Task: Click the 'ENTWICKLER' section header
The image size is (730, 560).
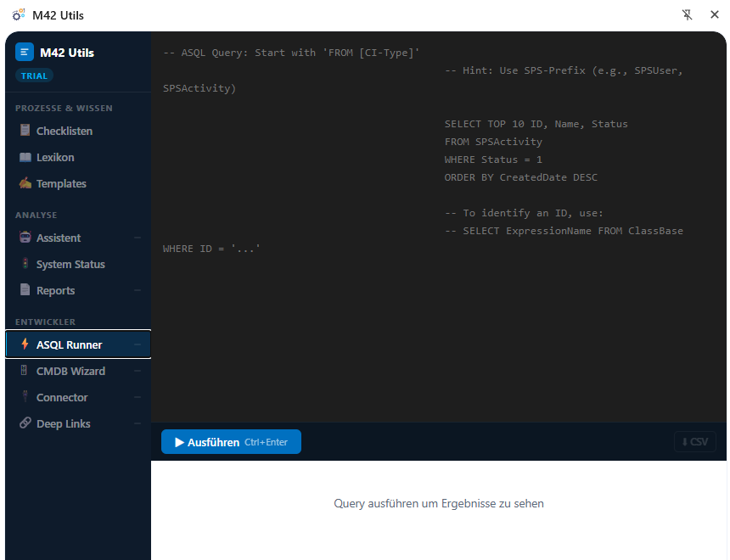Action: pos(45,322)
